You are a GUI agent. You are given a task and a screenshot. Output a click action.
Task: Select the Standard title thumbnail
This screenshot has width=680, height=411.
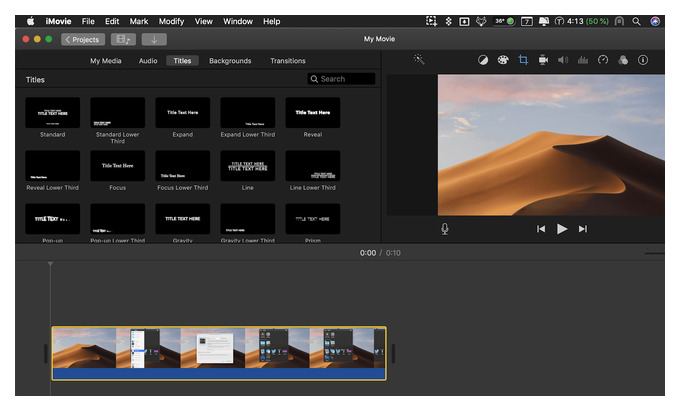[x=52, y=113]
